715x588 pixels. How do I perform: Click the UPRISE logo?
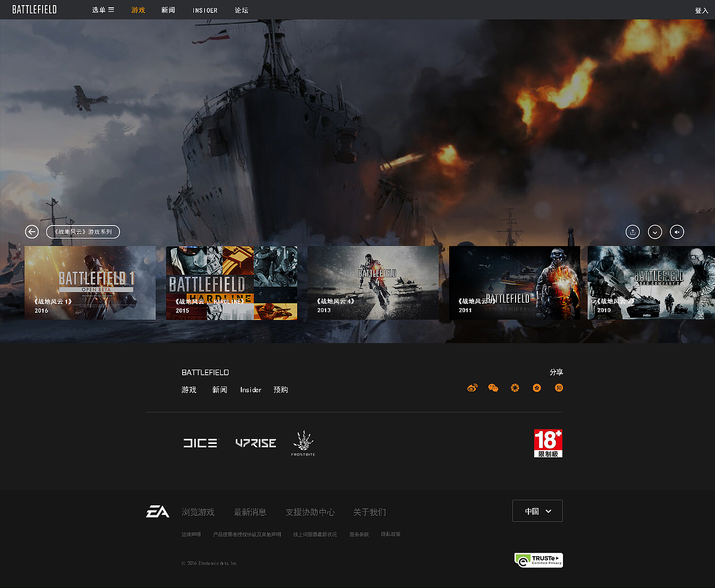pos(256,443)
